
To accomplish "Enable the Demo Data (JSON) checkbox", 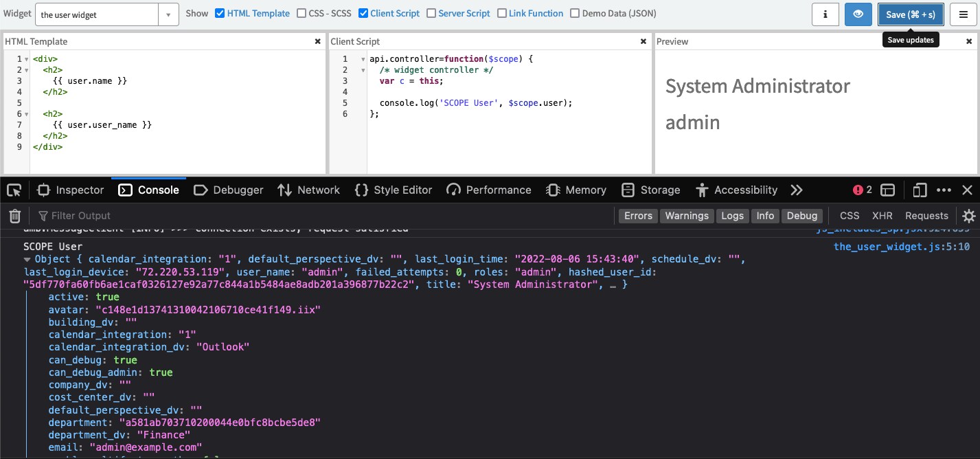I will pos(575,13).
